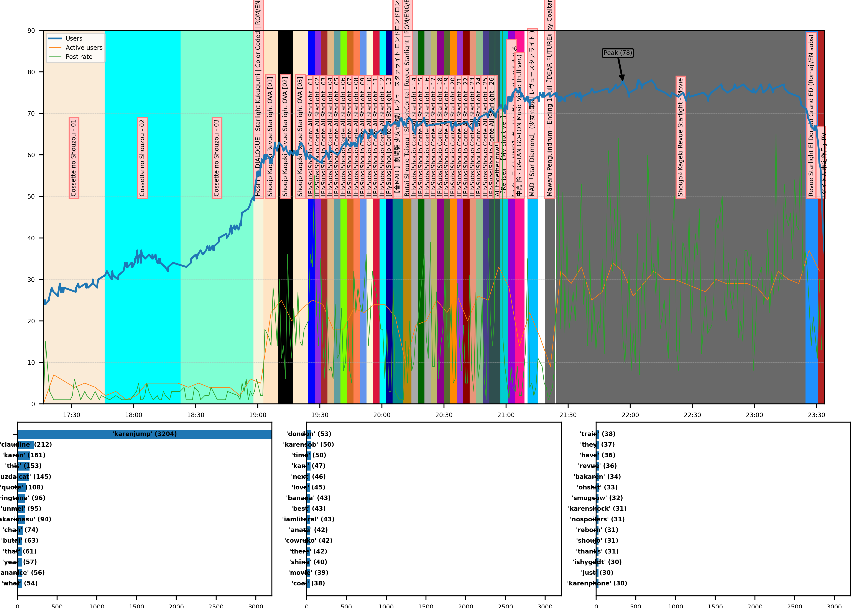Click the 19:00 x-axis tick label
Viewport: 868px width, 608px height.
click(x=258, y=415)
